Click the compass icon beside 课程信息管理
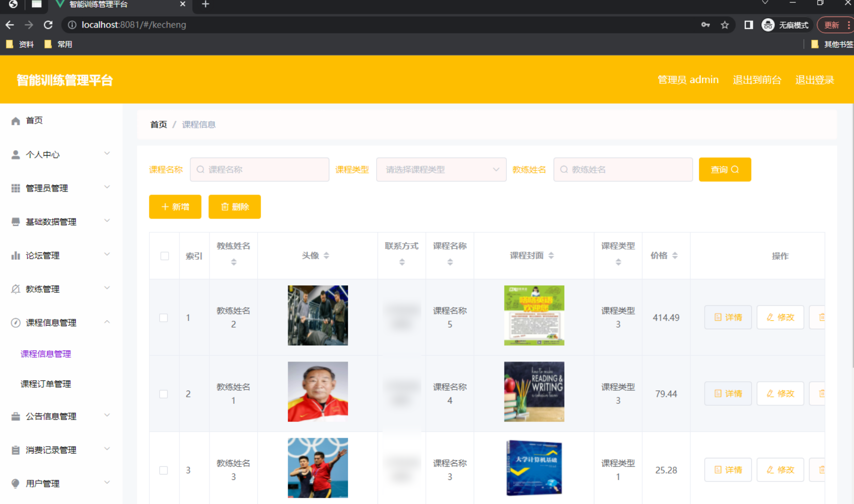 coord(16,323)
